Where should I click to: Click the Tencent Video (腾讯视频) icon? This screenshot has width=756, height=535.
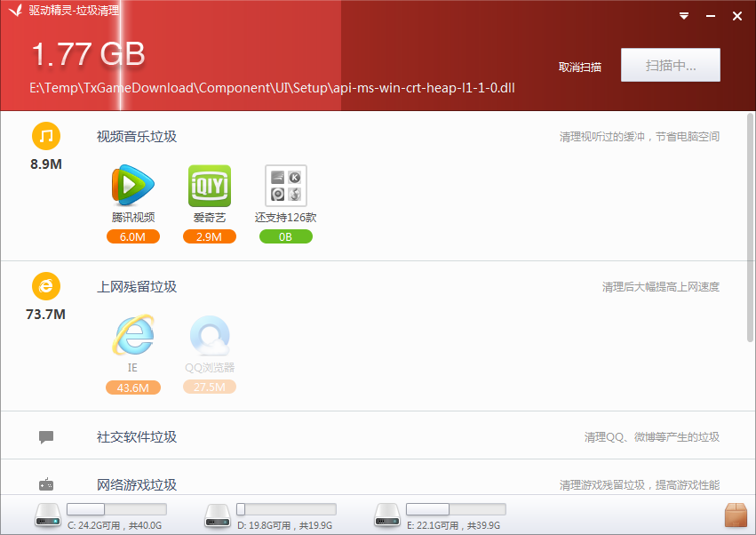[133, 186]
